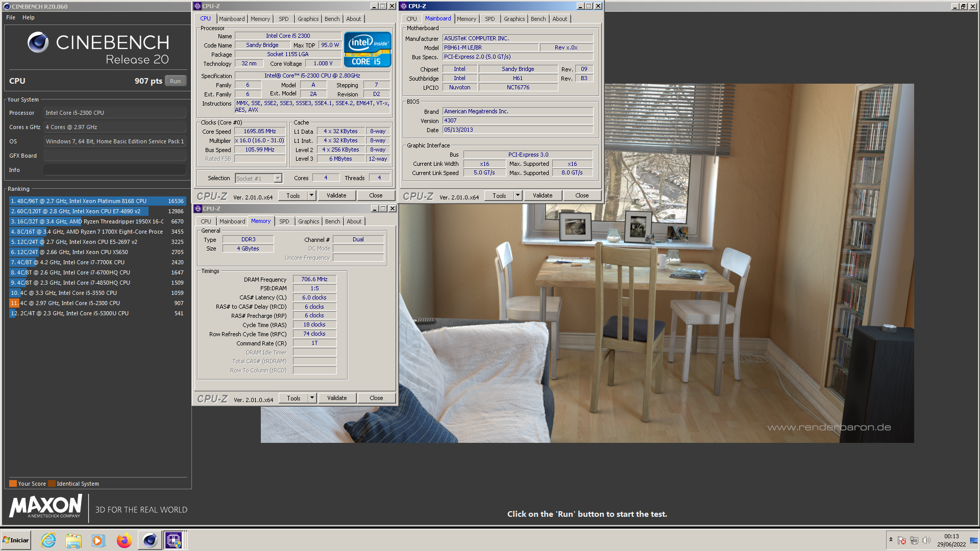Open Tools dropdown arrow in CPU-Z Memory window

click(x=312, y=398)
